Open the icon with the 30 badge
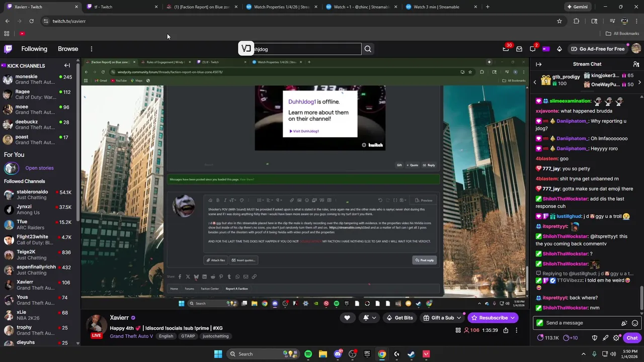644x362 pixels. coord(506,49)
